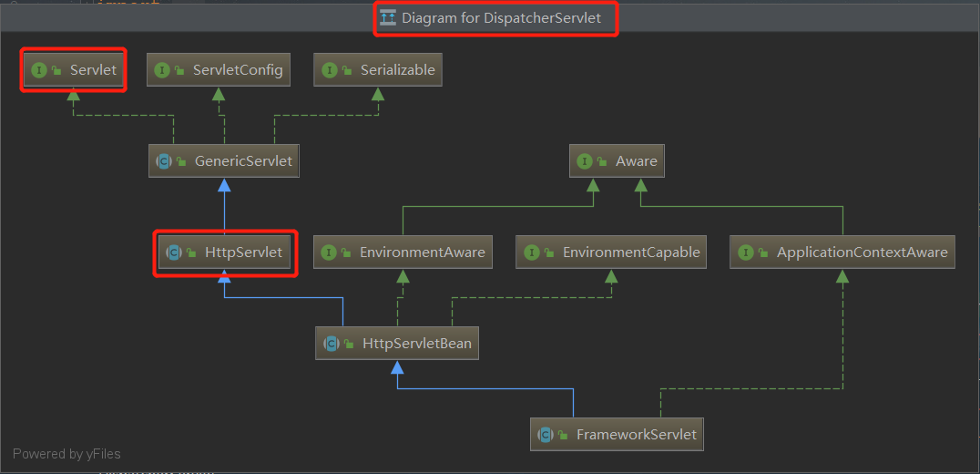980x474 pixels.
Task: Select the ApplicationContextAware node label
Action: click(x=862, y=252)
